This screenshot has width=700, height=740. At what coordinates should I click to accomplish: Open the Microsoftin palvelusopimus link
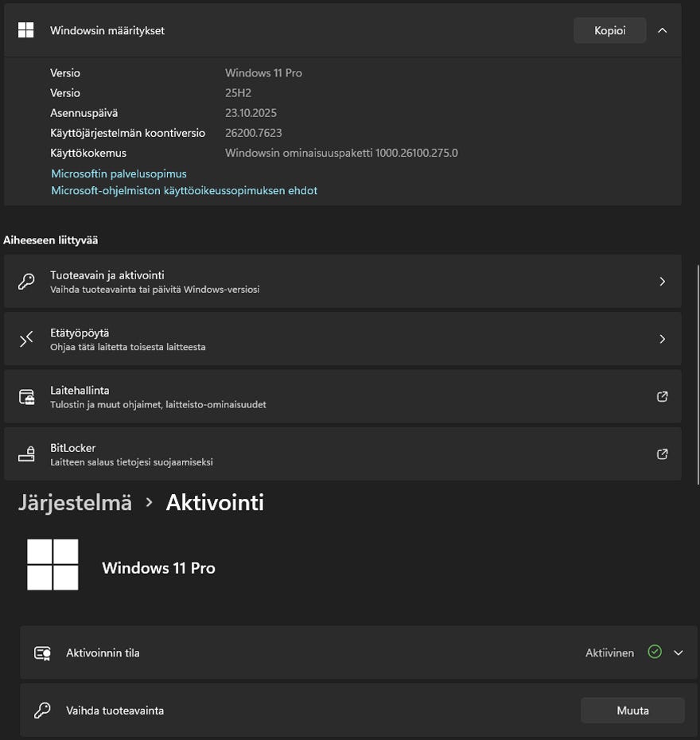click(119, 173)
